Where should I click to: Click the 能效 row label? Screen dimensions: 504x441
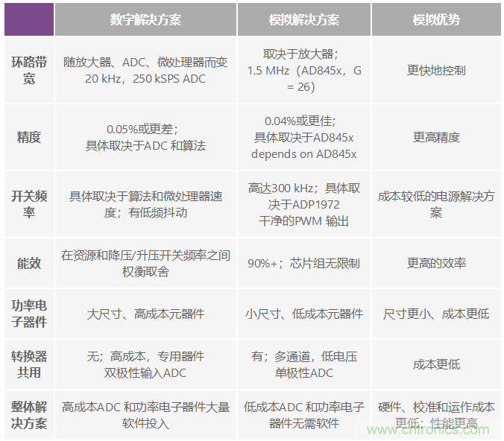[28, 263]
